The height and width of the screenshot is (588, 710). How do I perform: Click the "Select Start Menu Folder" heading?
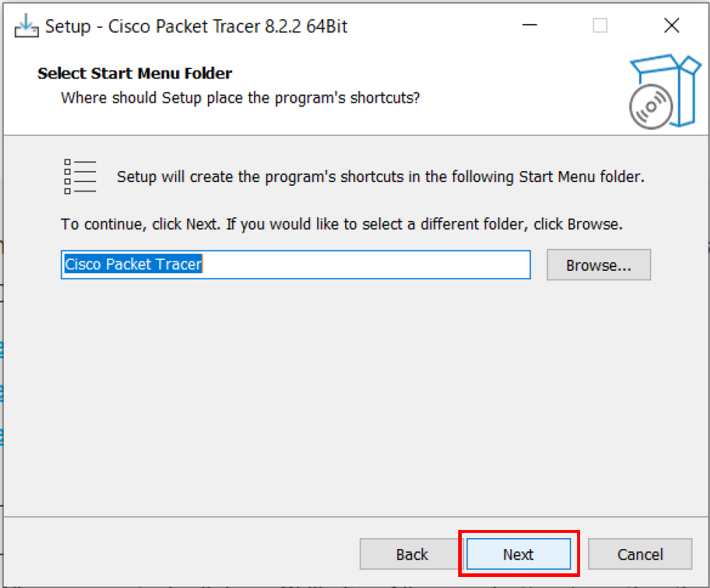[134, 73]
